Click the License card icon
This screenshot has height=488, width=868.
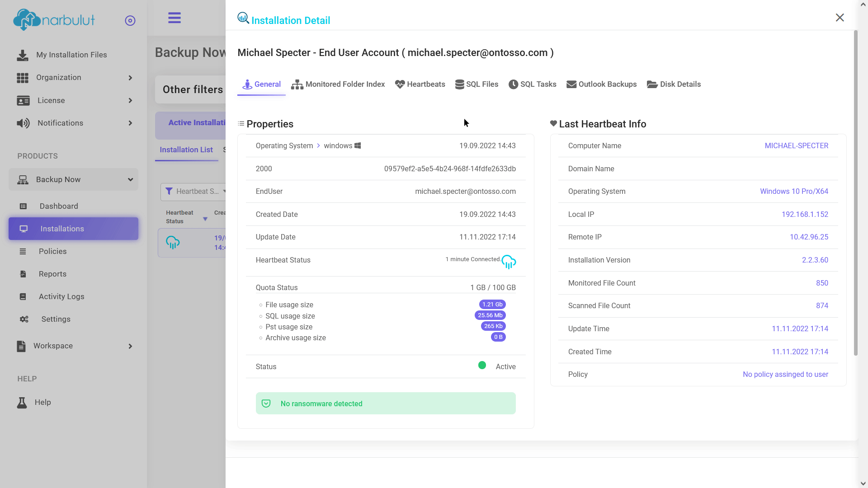pyautogui.click(x=23, y=100)
